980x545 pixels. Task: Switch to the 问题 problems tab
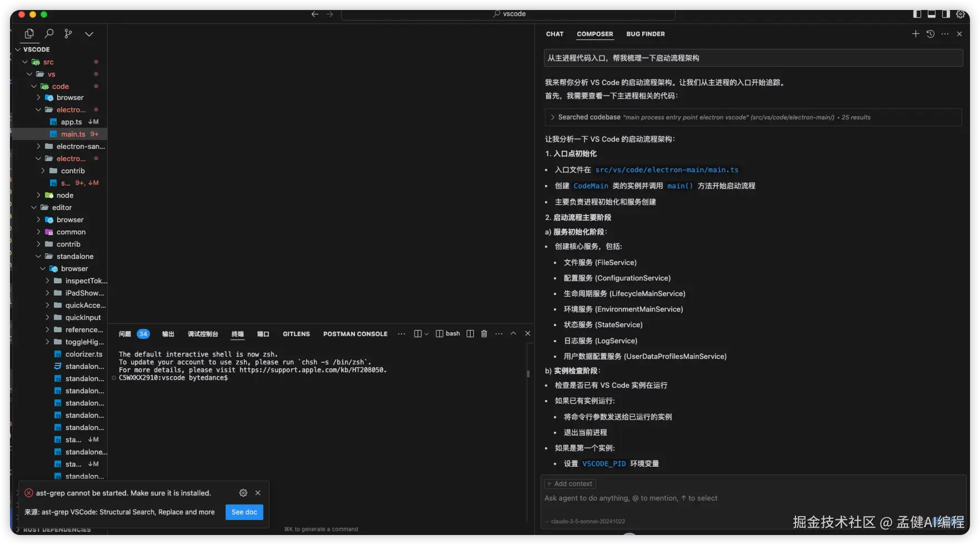(x=125, y=334)
